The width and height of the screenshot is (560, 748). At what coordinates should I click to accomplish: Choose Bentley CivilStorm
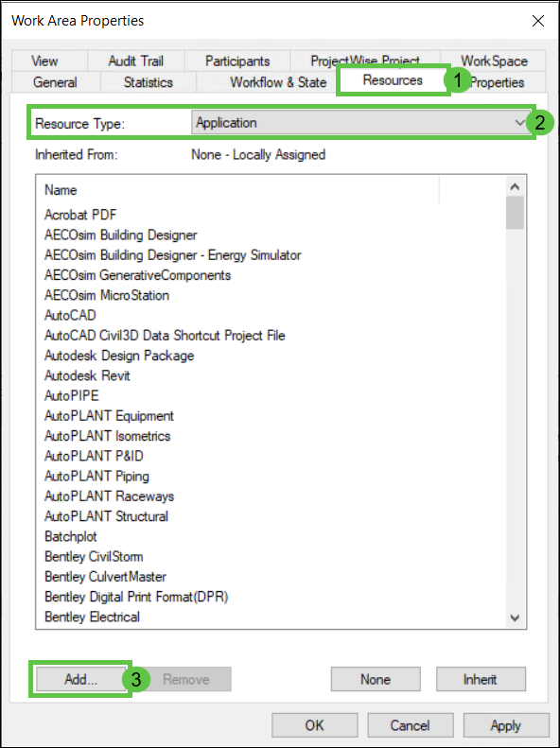tap(94, 556)
